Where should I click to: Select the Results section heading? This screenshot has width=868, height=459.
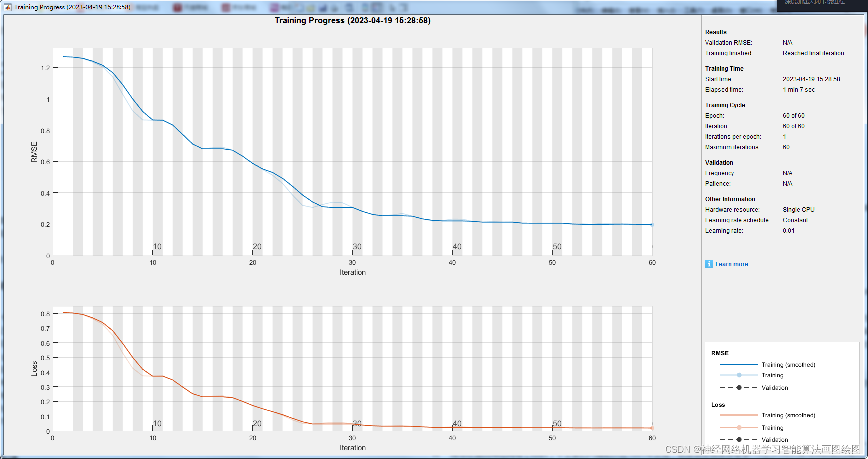[716, 32]
